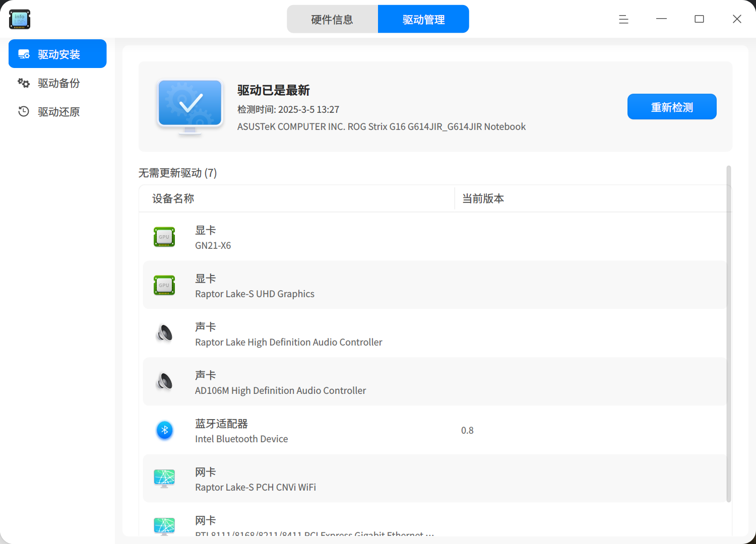Click the 驱动备份 gear icon

point(24,83)
